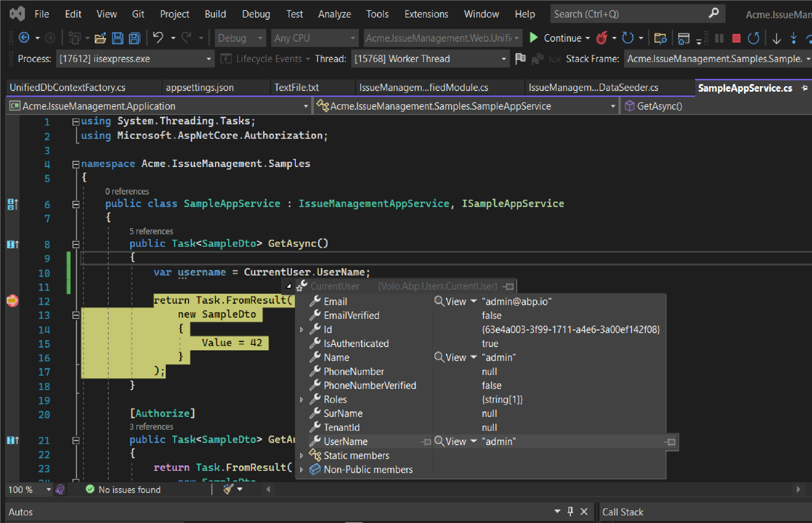Pin the Autos panel with pushpin
Screen dimensions: 812x523
pyautogui.click(x=571, y=511)
